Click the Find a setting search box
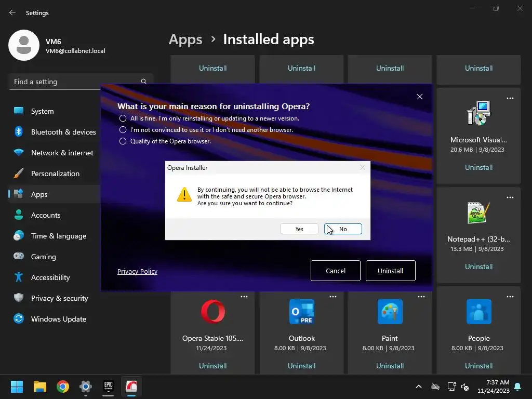The image size is (532, 399). click(81, 82)
